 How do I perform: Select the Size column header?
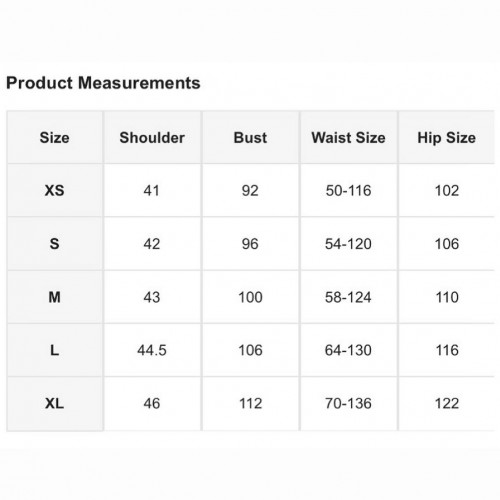[x=55, y=138]
